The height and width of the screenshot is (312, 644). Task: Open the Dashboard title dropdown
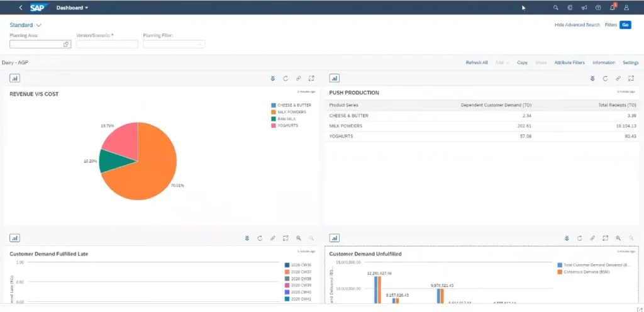pos(72,8)
